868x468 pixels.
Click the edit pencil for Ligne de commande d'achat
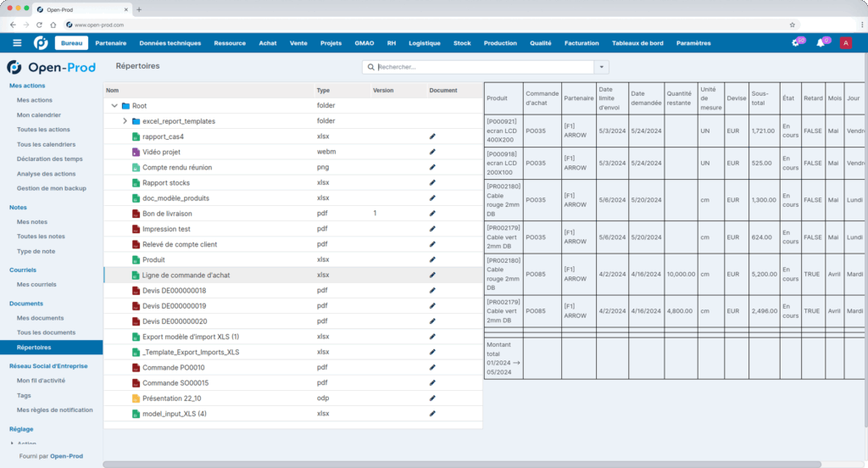pyautogui.click(x=432, y=276)
